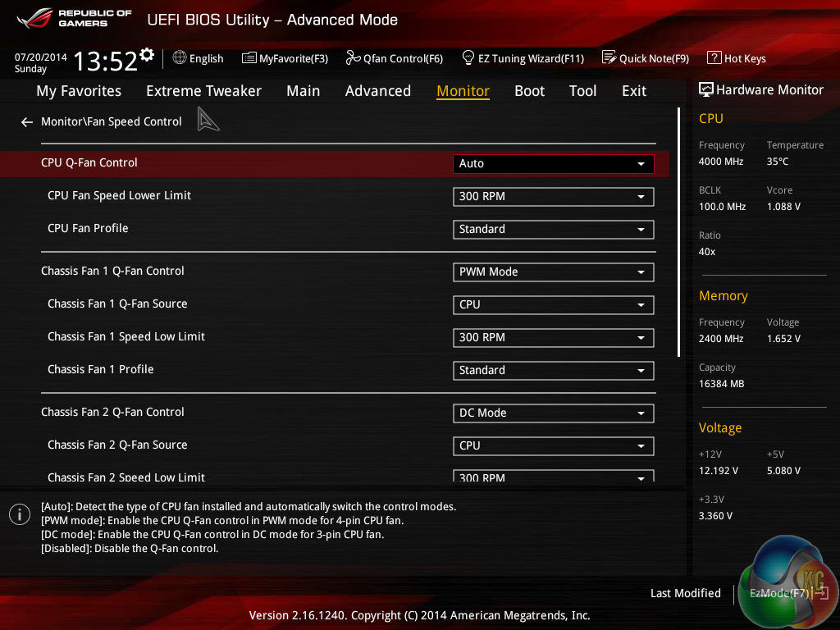Open Chassis Fan 2 Q-Fan Source dropdown

click(554, 445)
